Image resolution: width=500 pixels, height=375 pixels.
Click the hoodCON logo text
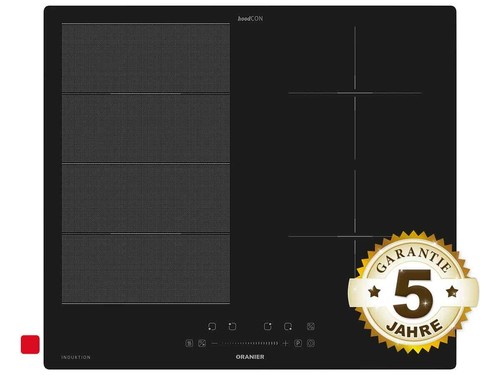[250, 19]
